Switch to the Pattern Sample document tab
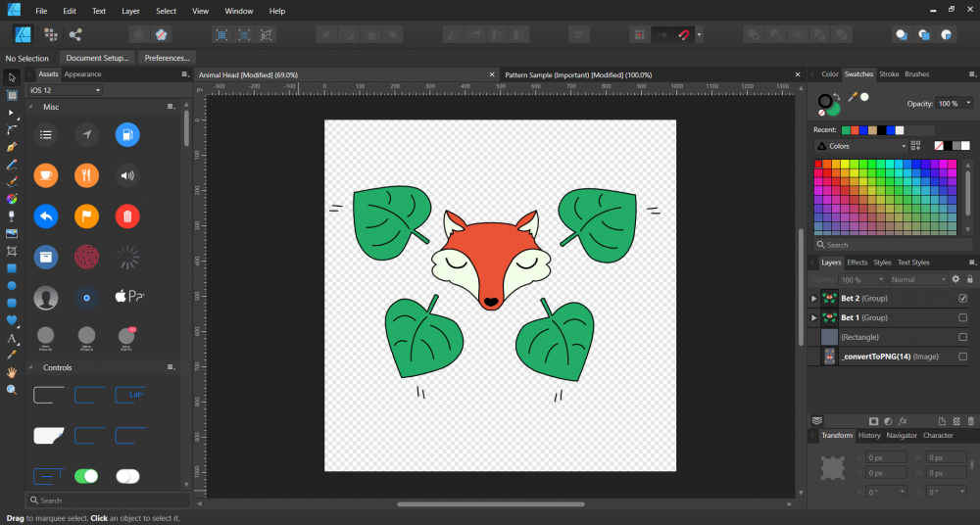 coord(565,74)
